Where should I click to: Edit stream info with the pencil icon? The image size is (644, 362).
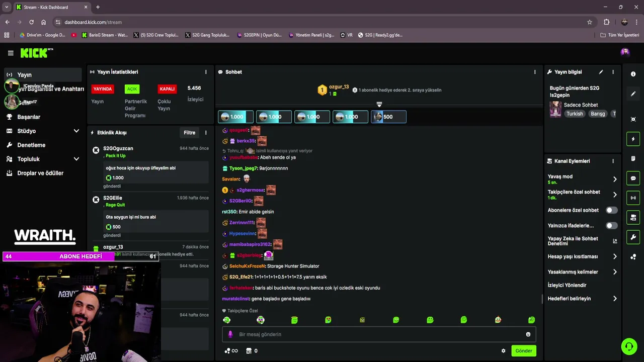point(601,72)
